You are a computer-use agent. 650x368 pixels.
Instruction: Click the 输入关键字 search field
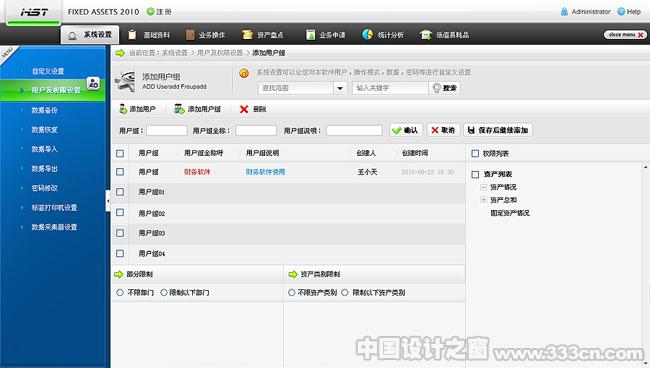click(x=390, y=88)
